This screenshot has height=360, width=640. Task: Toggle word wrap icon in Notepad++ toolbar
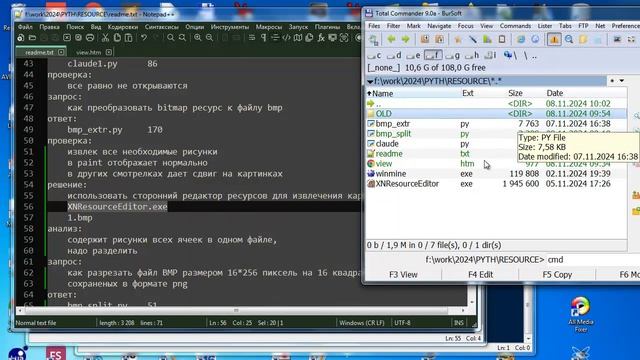[252, 38]
